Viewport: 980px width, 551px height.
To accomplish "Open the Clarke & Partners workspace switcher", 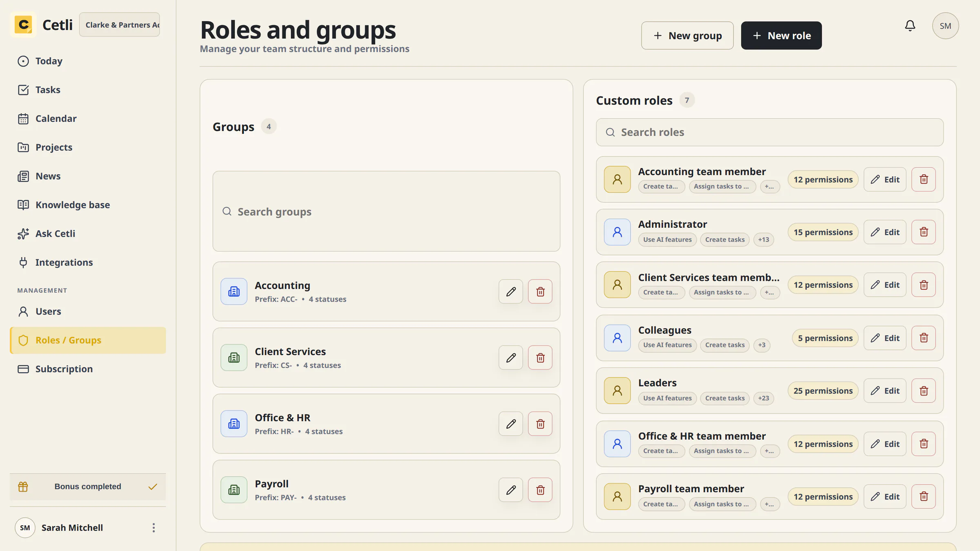I will coord(119,25).
